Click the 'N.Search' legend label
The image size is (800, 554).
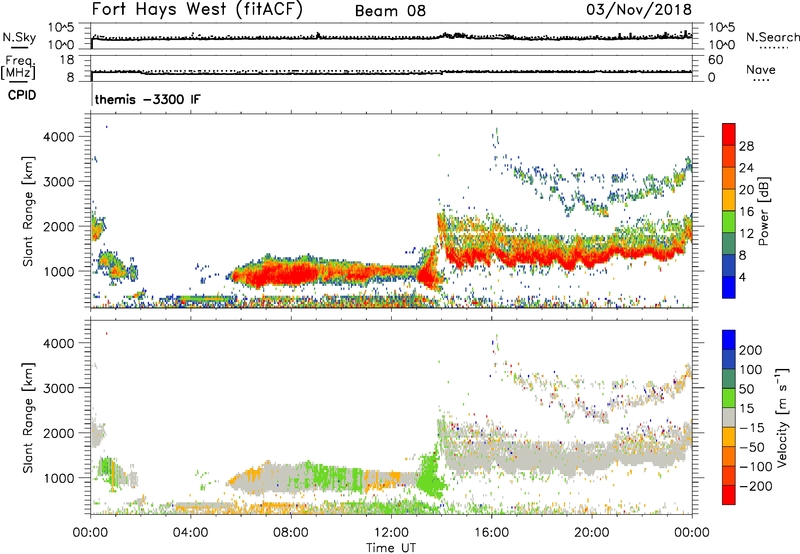(x=772, y=37)
